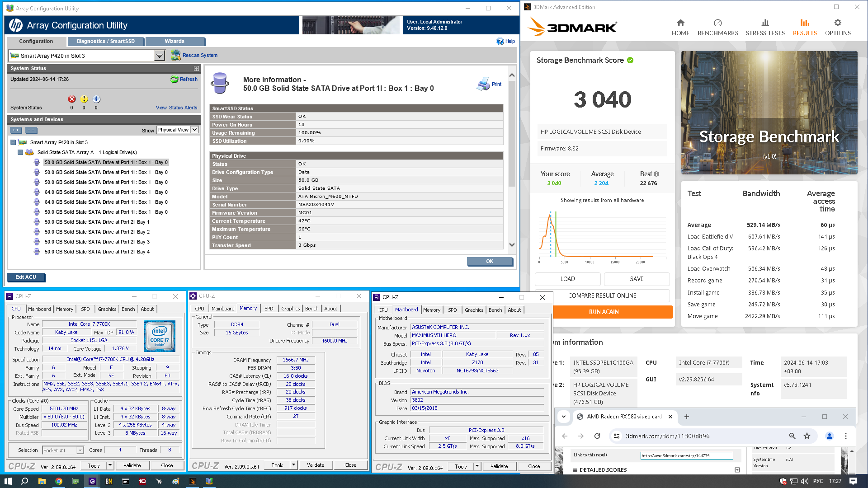Click the browser page scroll-up arrow

(x=852, y=451)
